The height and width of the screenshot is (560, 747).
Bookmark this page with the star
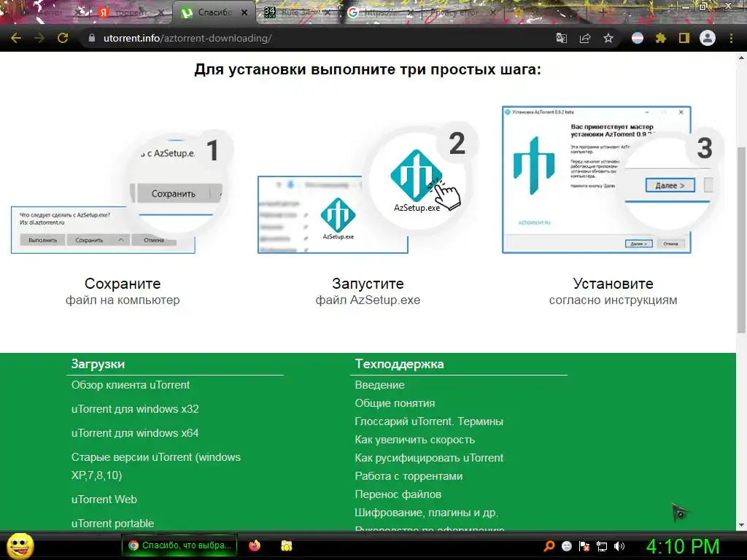[x=608, y=38]
